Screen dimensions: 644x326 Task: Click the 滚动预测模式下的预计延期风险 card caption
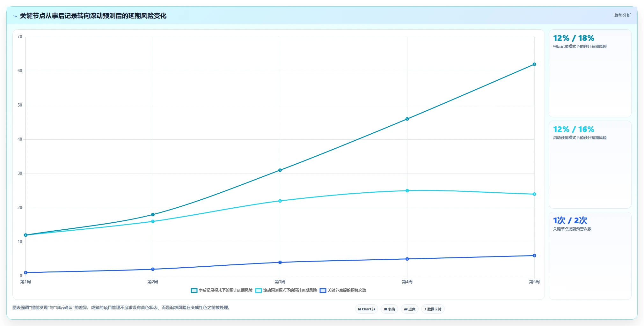click(x=580, y=138)
